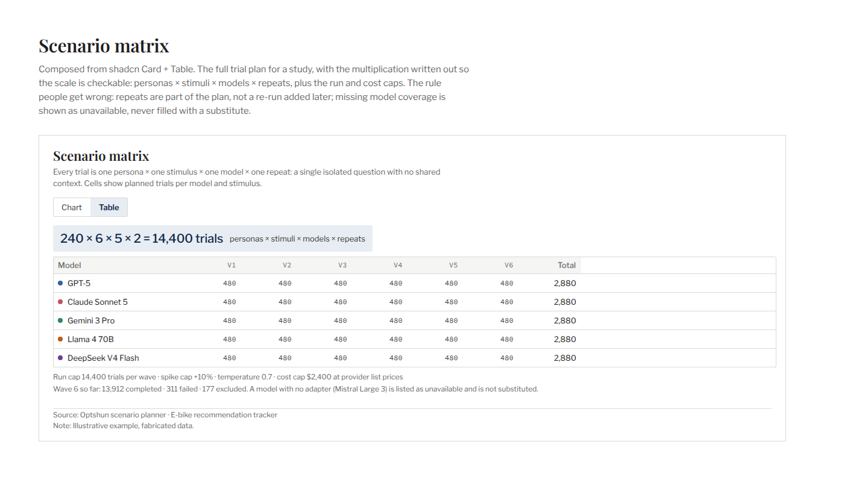Screen dimensions: 868x480
Task: Click the Wave 6 so far status line
Action: (295, 389)
